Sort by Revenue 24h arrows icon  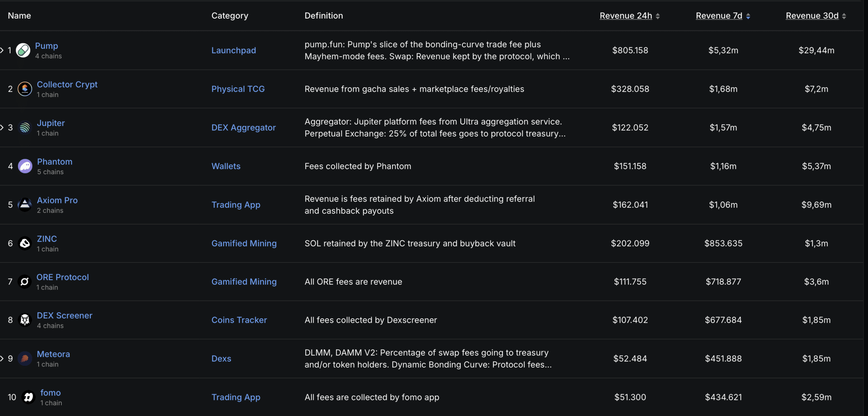658,16
